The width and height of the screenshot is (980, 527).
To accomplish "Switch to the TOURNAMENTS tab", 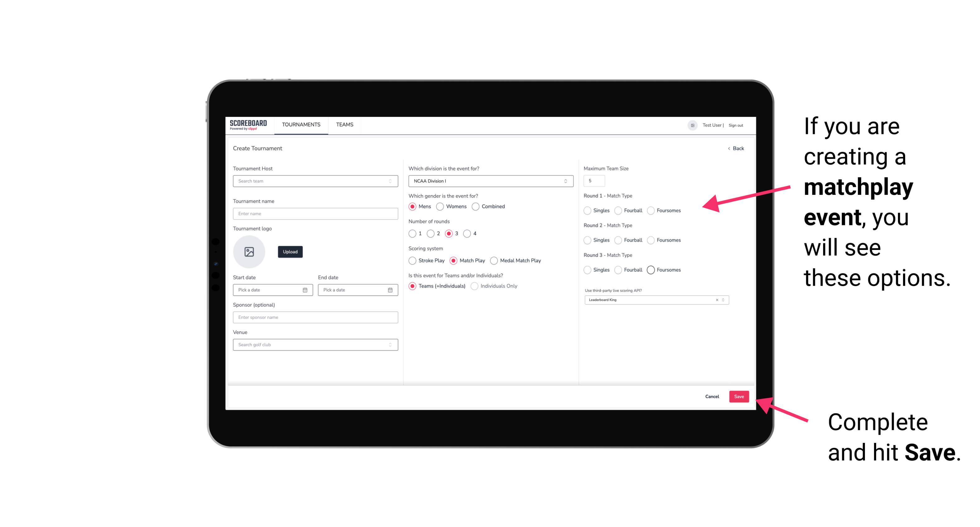I will click(x=301, y=125).
